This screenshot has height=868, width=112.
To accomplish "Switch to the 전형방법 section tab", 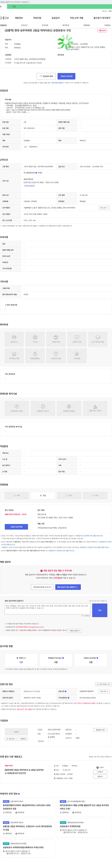I will [x=87, y=25].
